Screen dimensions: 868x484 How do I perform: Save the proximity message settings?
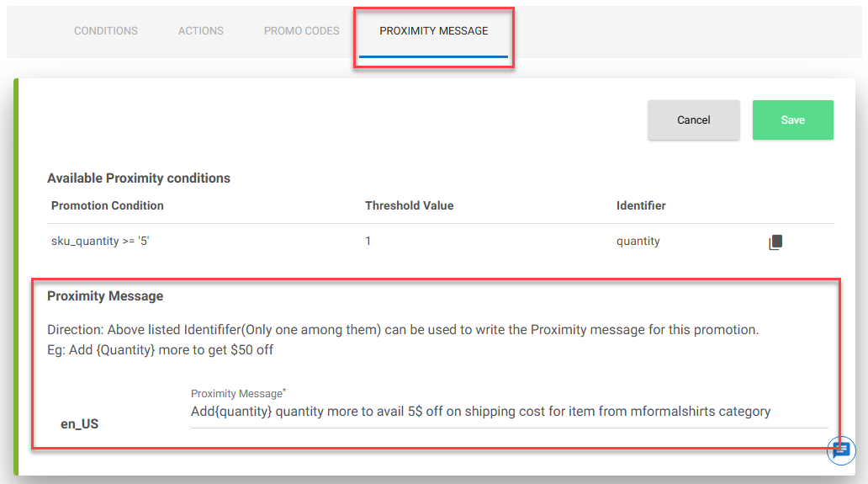coord(792,120)
